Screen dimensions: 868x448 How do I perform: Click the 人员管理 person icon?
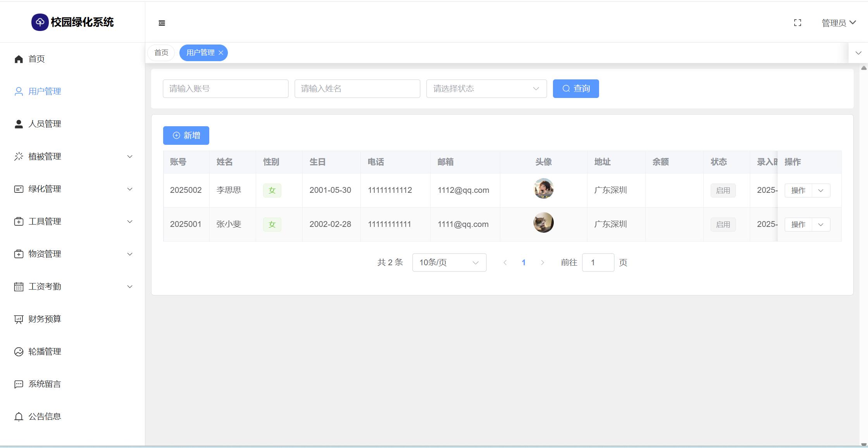tap(19, 124)
